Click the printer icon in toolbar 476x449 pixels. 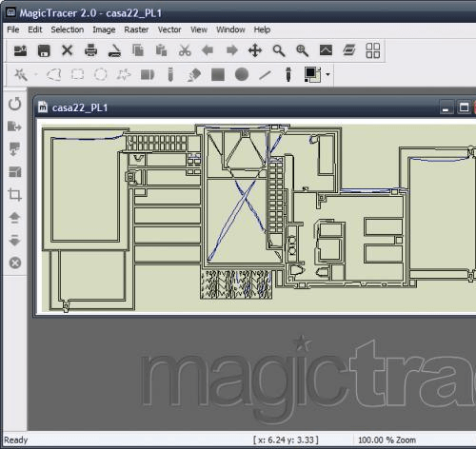[91, 50]
